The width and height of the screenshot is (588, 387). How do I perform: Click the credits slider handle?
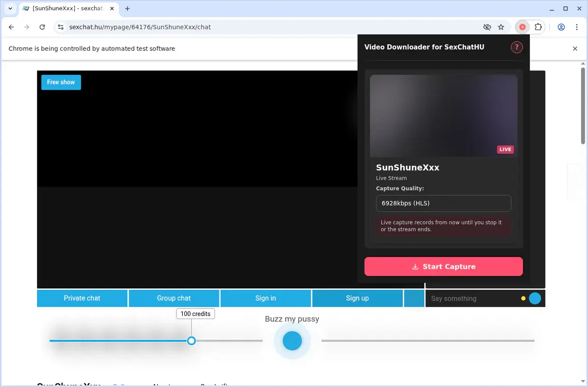(x=192, y=340)
